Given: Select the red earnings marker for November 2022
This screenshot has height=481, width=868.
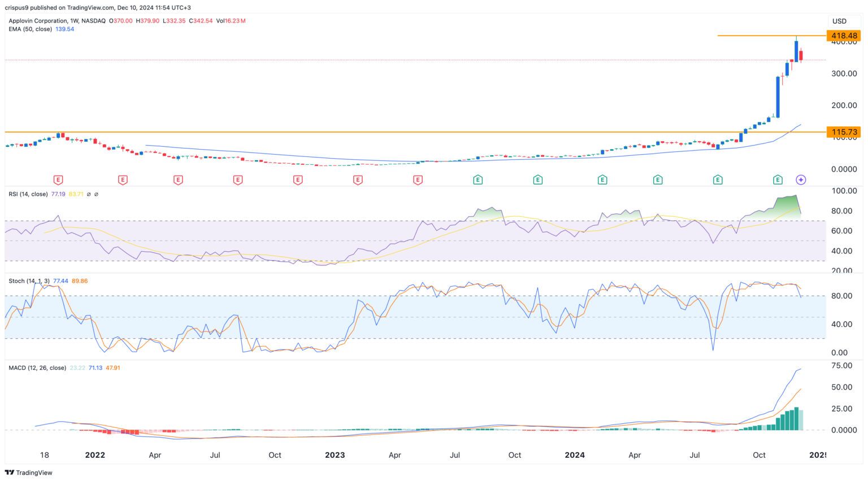Looking at the screenshot, I should pos(298,180).
